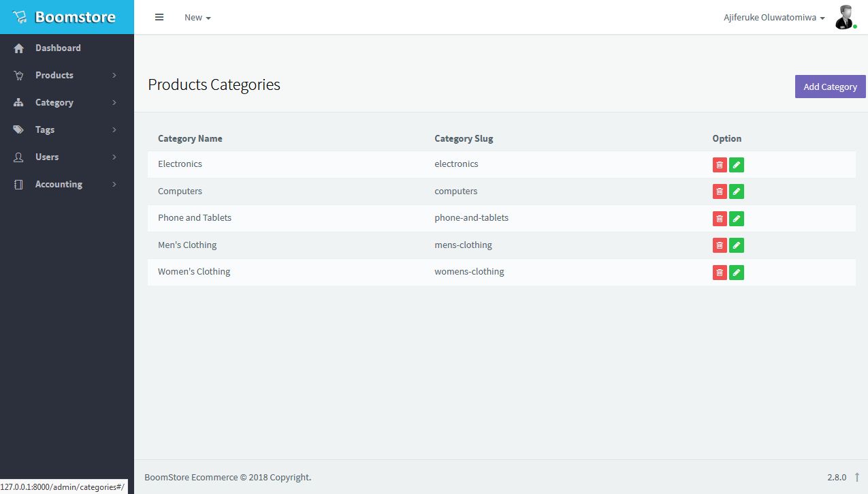Delete the Phone and Tablets category
The image size is (868, 494).
(x=720, y=219)
